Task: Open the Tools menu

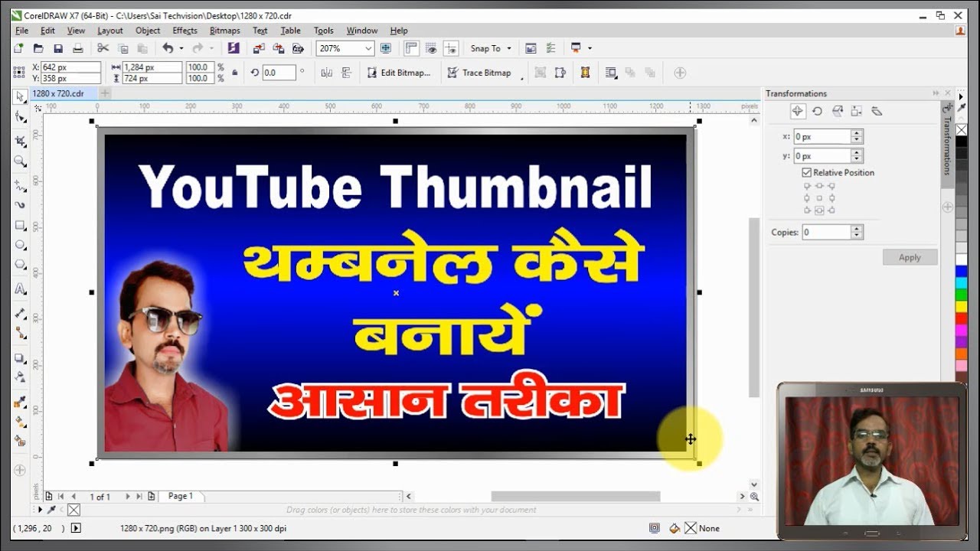Action: point(323,31)
